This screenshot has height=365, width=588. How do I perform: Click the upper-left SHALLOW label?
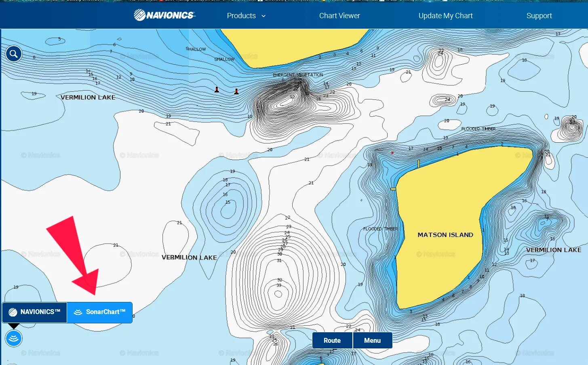pyautogui.click(x=196, y=49)
